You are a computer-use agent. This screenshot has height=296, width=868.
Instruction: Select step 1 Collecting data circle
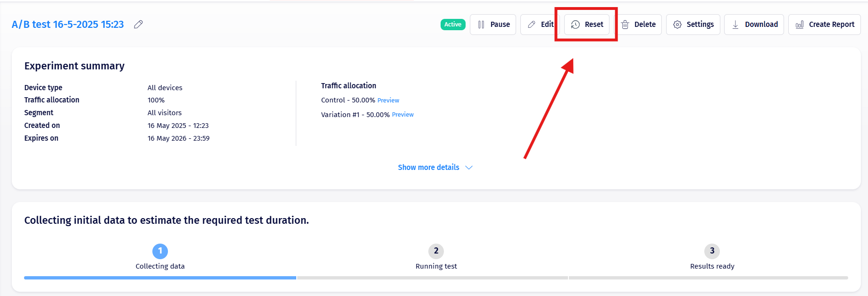click(160, 251)
